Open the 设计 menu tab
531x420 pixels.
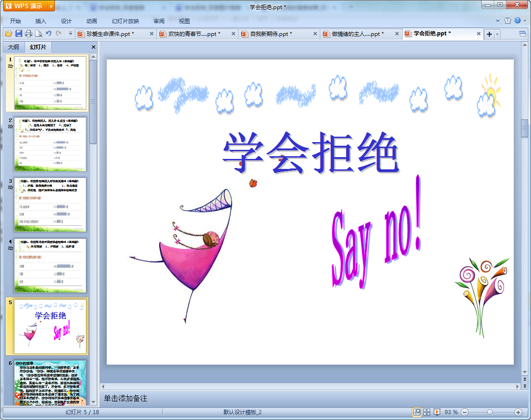(66, 21)
